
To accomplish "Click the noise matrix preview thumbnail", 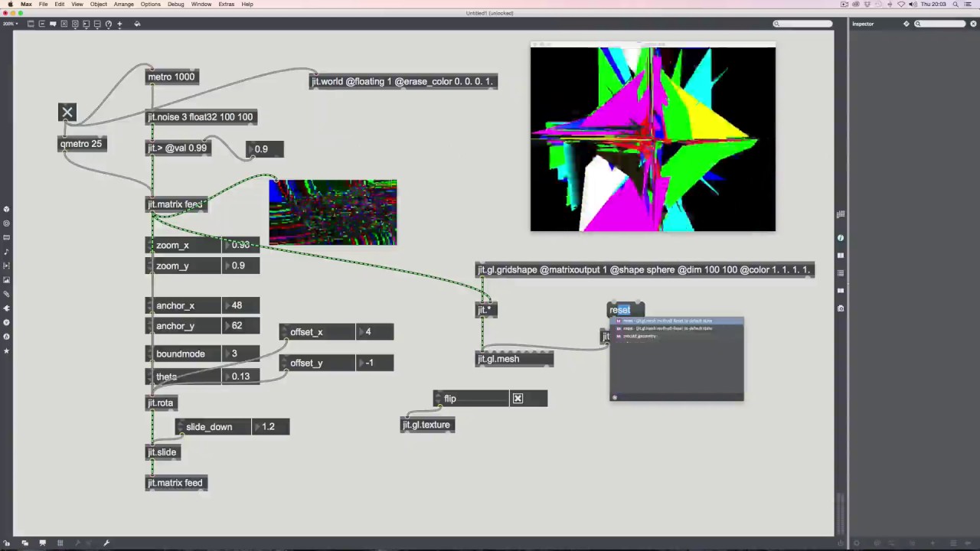I will click(x=333, y=212).
